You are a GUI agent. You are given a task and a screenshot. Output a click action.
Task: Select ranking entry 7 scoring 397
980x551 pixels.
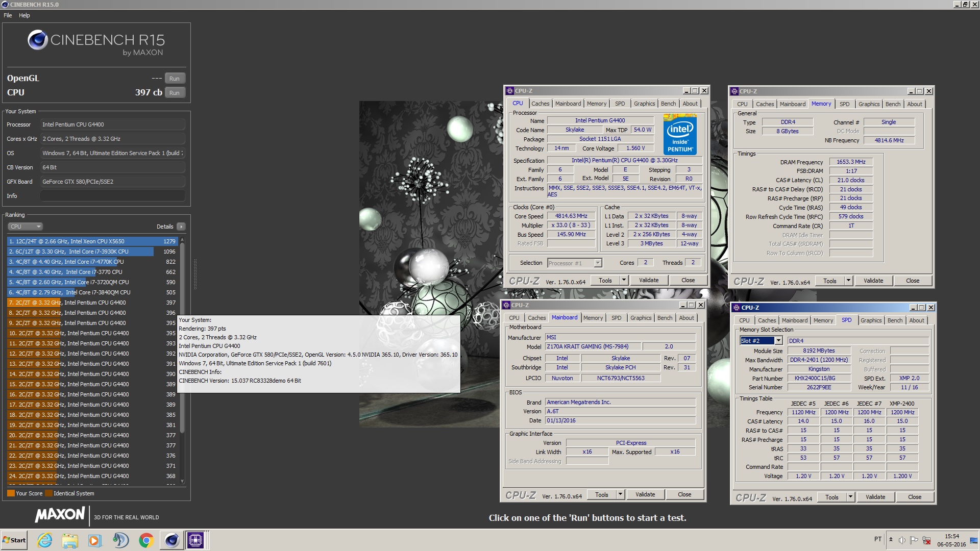[x=92, y=303]
